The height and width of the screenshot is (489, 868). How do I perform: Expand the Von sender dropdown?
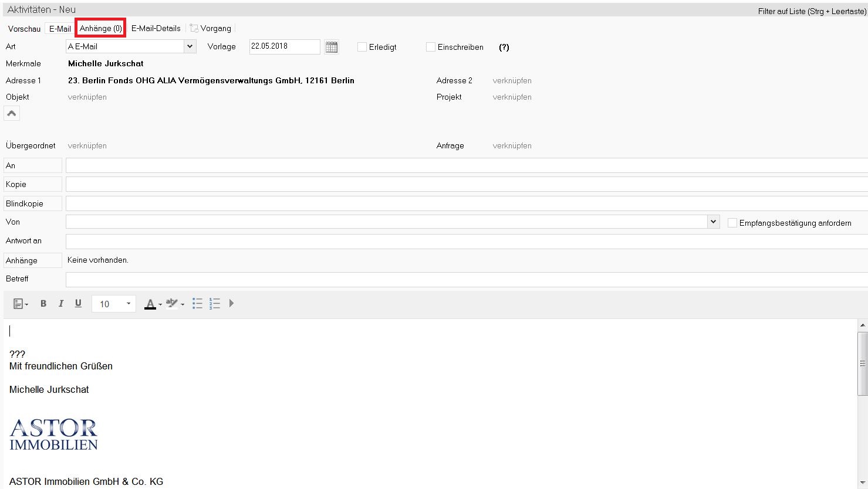click(x=713, y=222)
